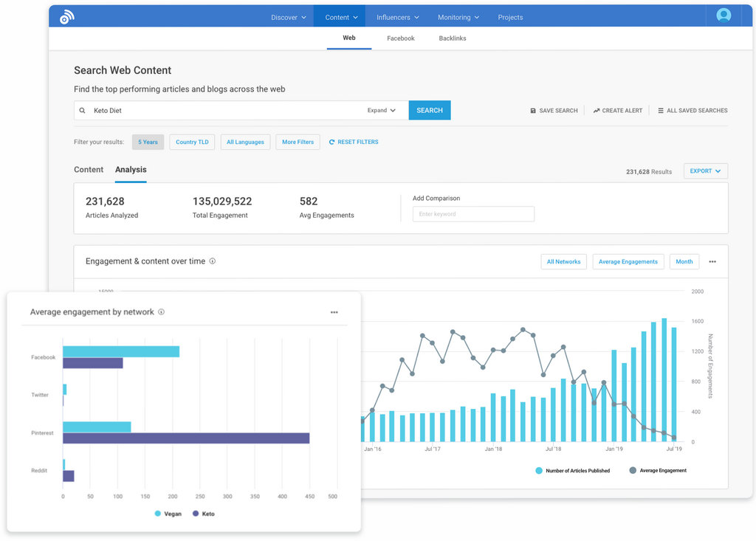Open the three-dot menu on network chart

point(334,312)
